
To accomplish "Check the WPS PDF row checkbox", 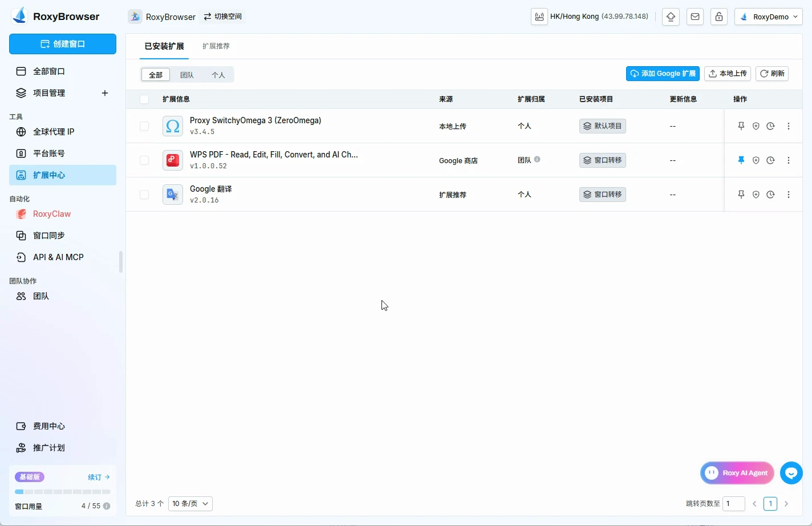I will 144,160.
